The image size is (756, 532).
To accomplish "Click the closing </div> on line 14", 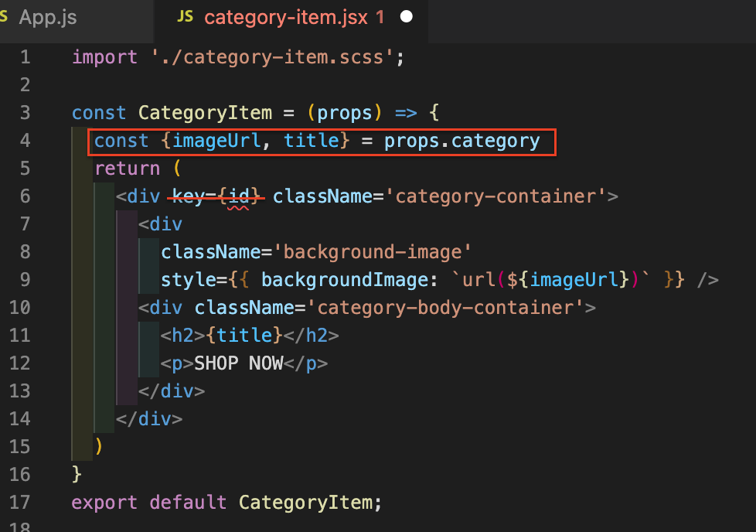I will coord(149,419).
